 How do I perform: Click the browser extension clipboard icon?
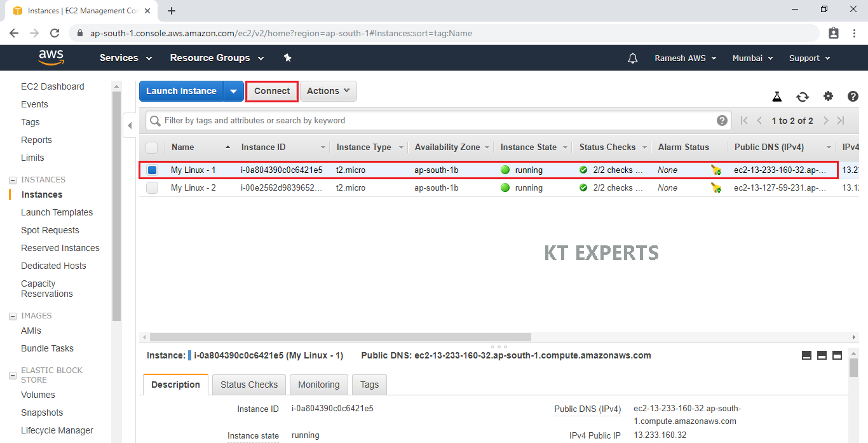pyautogui.click(x=834, y=33)
